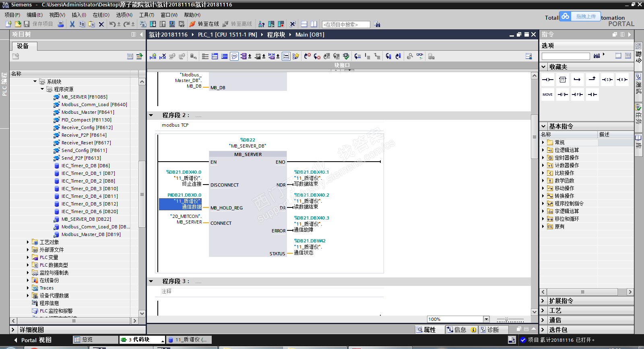The height and width of the screenshot is (349, 644).
Task: Select the 设备 tab in project tree
Action: click(x=25, y=46)
